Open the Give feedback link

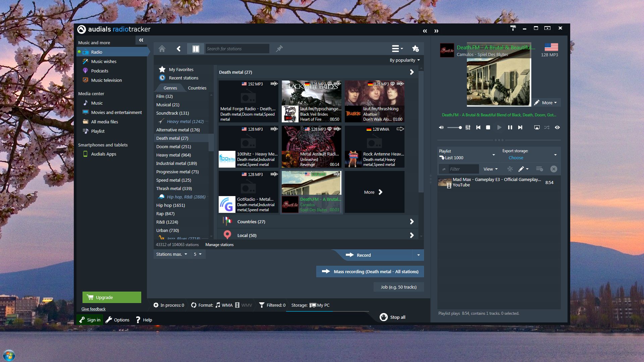93,309
